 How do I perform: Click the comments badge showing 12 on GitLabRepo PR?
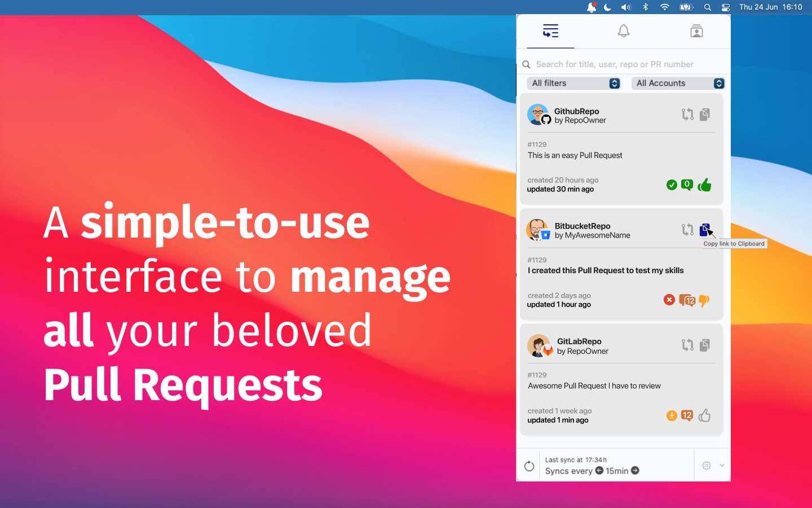687,415
